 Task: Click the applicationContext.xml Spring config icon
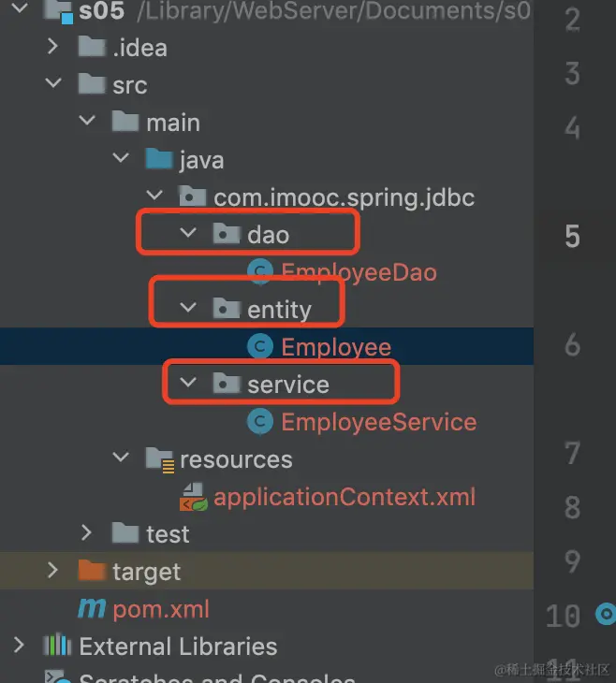(x=193, y=497)
